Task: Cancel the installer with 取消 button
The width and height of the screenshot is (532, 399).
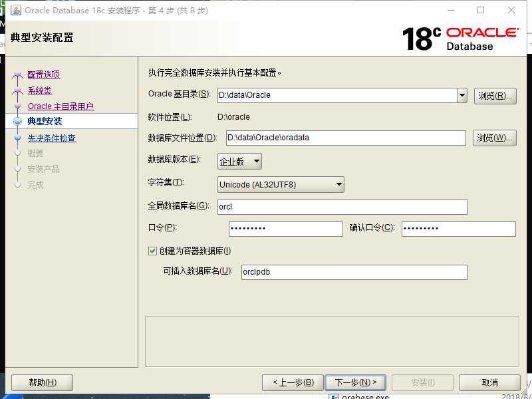Action: point(489,383)
